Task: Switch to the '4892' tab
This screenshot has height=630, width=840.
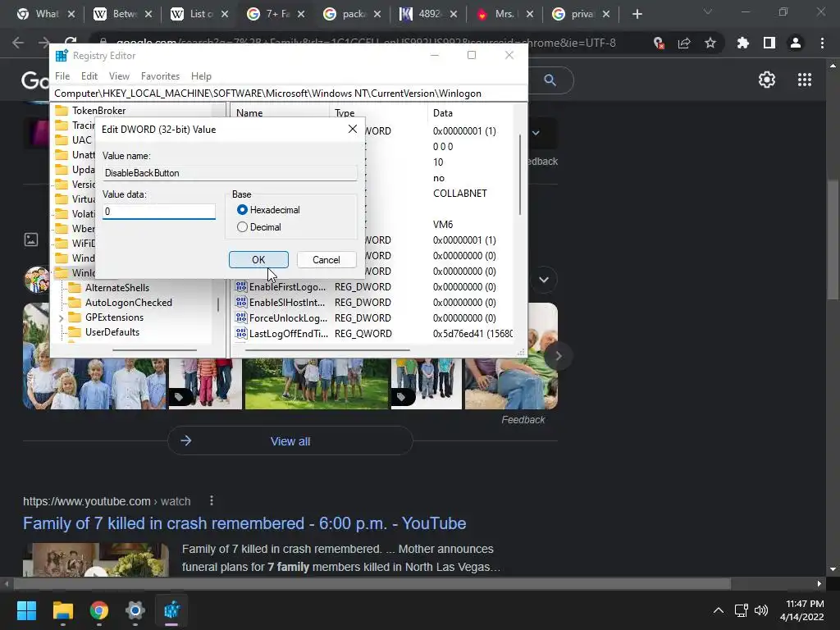Action: [428, 14]
